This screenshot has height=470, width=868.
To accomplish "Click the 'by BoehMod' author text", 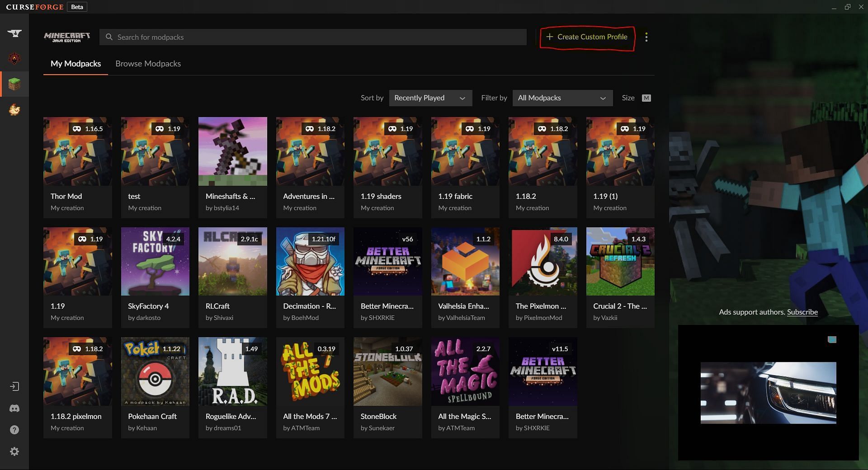I will tap(301, 318).
